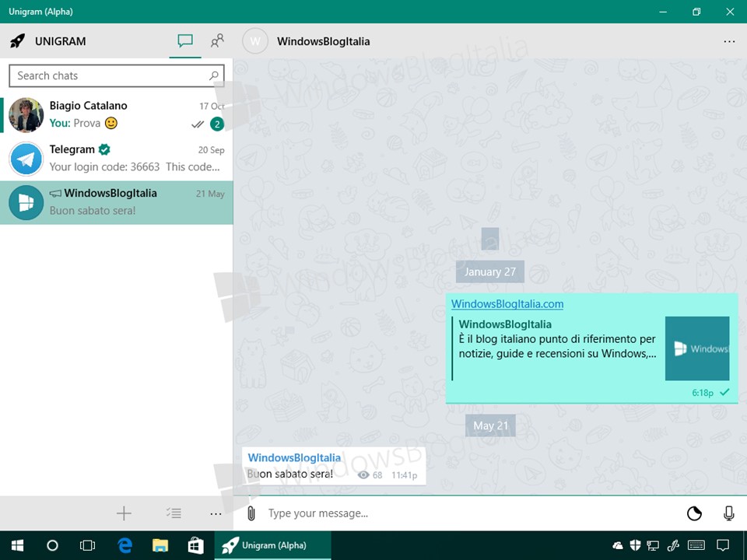
Task: Click the 'January 27' date separator
Action: click(490, 271)
